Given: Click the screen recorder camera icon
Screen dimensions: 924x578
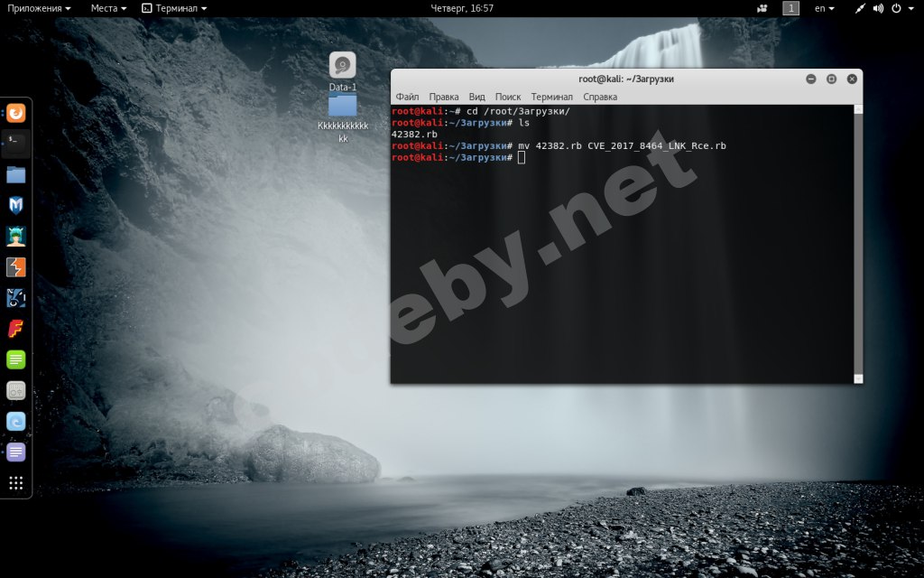Looking at the screenshot, I should (x=762, y=8).
